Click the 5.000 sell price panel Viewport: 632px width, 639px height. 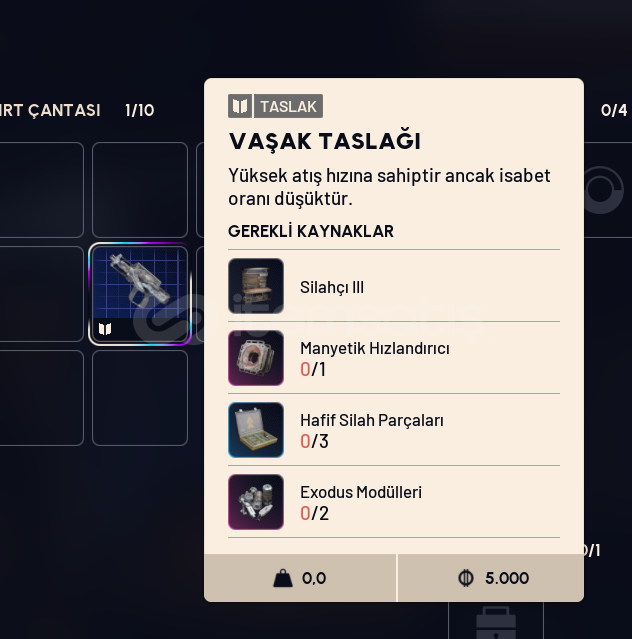click(x=491, y=578)
